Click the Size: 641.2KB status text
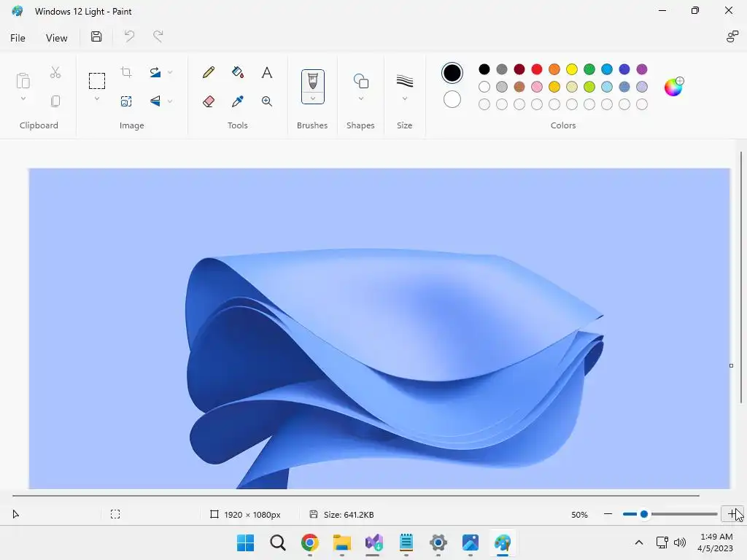747x560 pixels. click(x=349, y=514)
